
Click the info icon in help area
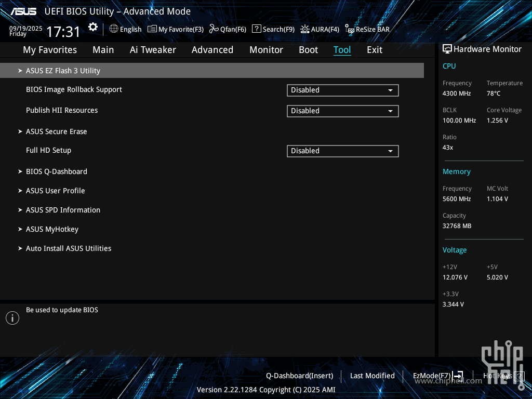[12, 318]
